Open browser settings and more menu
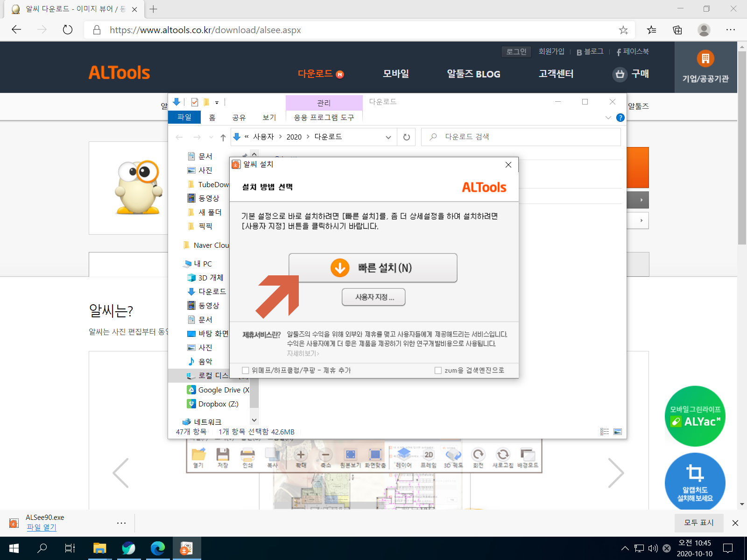The height and width of the screenshot is (560, 747). pos(731,30)
